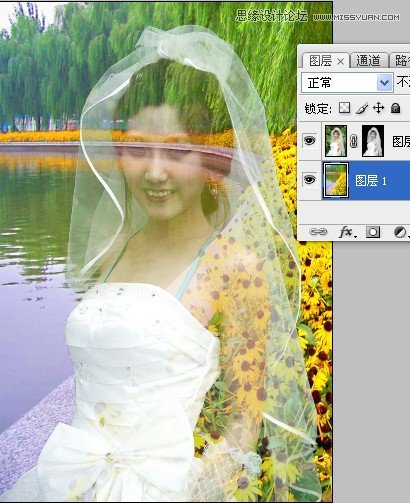Lock transparent pixels icon
Image resolution: width=410 pixels, height=503 pixels.
pos(345,108)
